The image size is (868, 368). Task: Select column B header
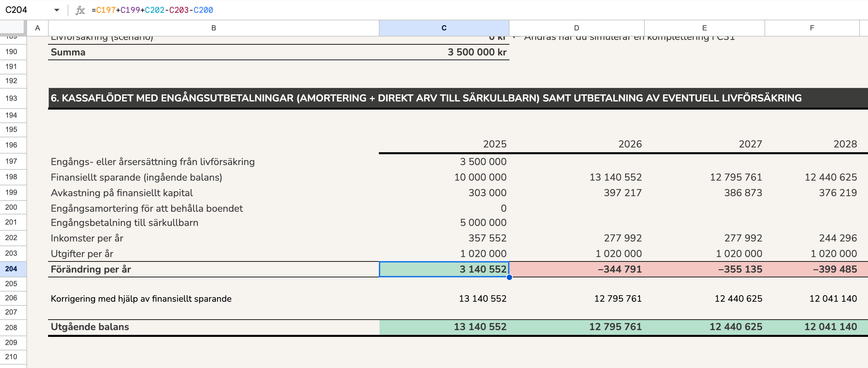click(213, 28)
